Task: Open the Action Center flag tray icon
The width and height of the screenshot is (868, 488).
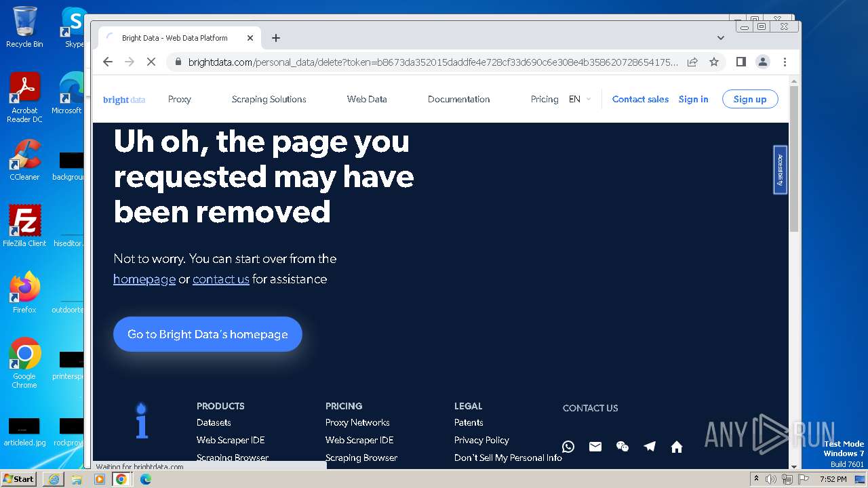Action: tap(804, 479)
